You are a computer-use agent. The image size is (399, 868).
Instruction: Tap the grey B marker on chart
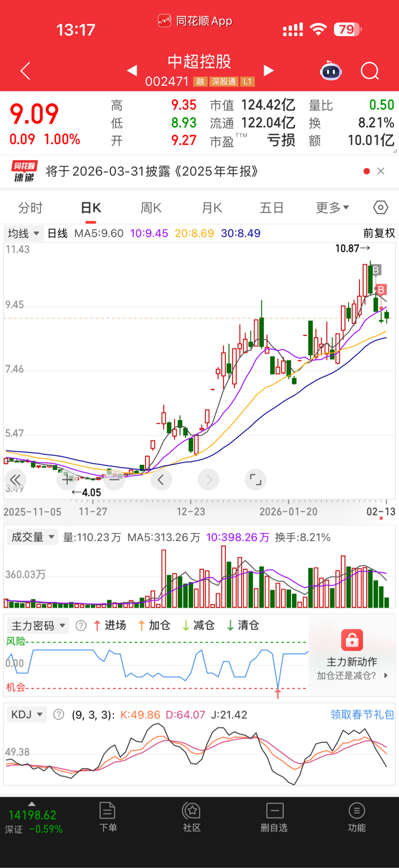point(376,269)
